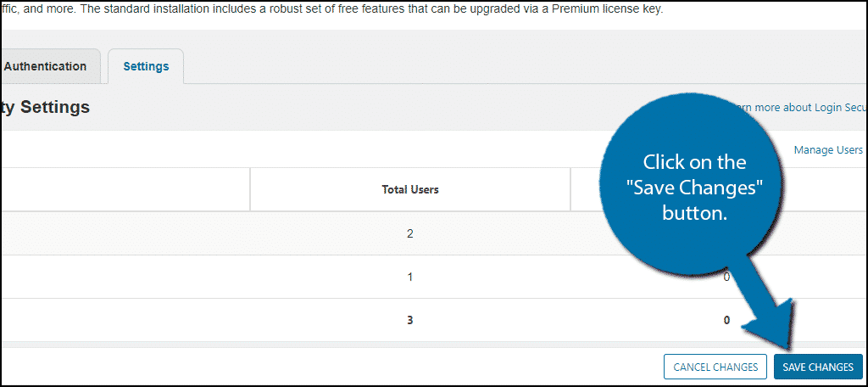Switch to the Authentication tab
The height and width of the screenshot is (387, 868).
[46, 66]
